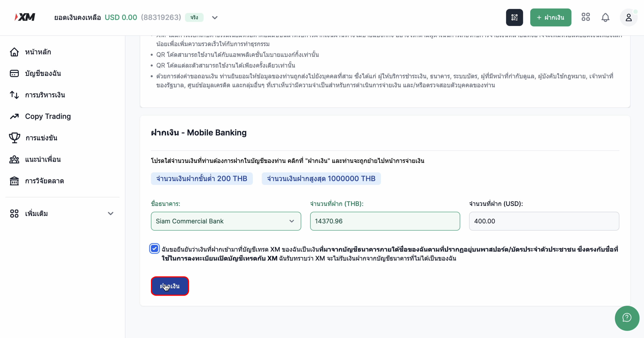Image resolution: width=644 pixels, height=338 pixels.
Task: Toggle the deposit confirmation checkbox
Action: (154, 249)
